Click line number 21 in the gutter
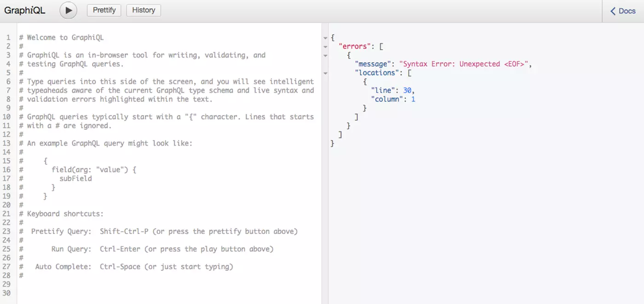 (x=6, y=214)
